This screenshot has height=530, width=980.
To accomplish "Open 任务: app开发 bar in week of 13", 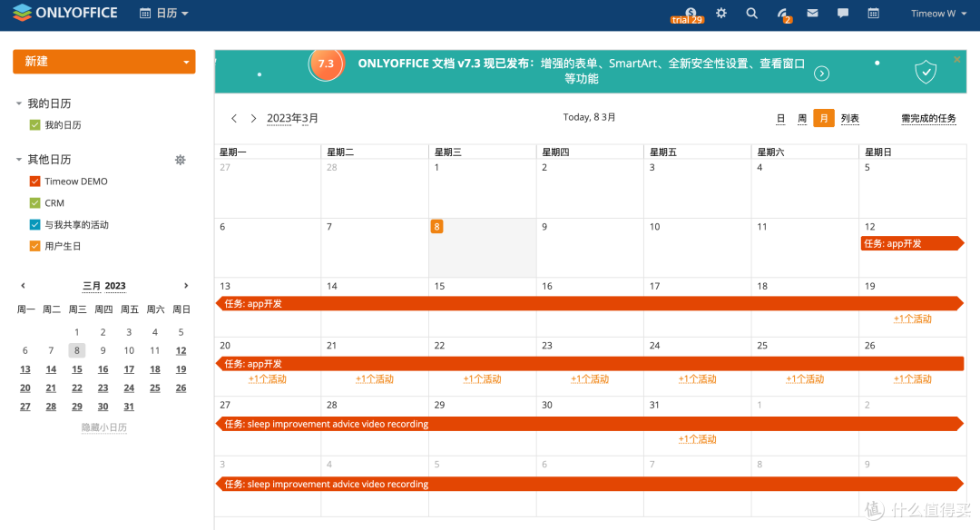I will (x=590, y=304).
